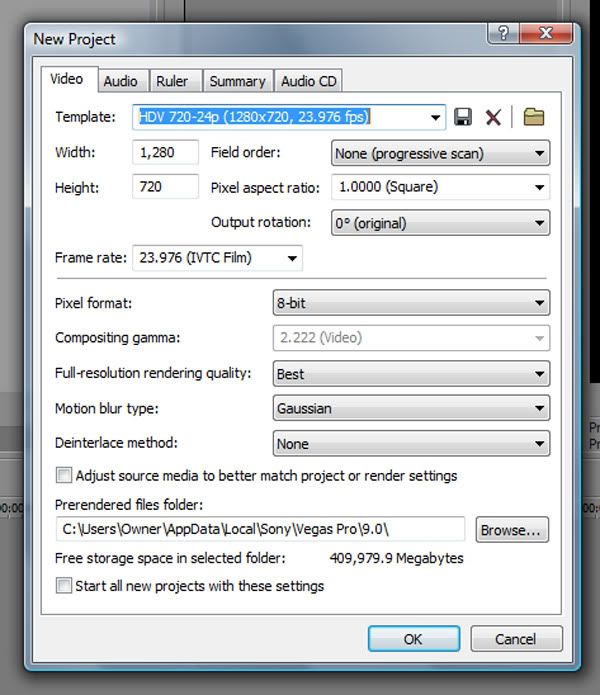Viewport: 600px width, 695px height.
Task: Open the Motion blur type dropdown
Action: (x=411, y=408)
